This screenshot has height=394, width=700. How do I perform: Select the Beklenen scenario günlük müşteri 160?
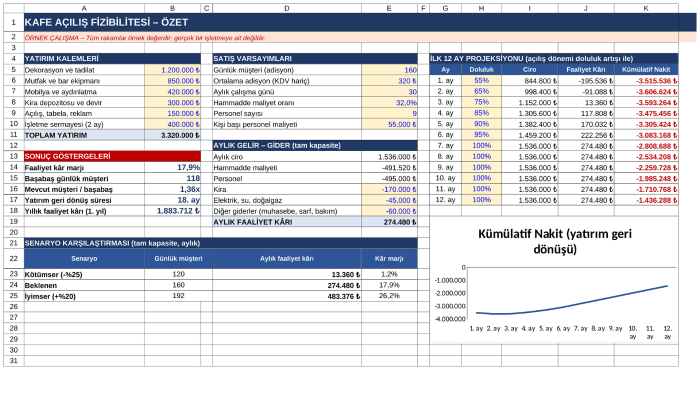pos(179,285)
